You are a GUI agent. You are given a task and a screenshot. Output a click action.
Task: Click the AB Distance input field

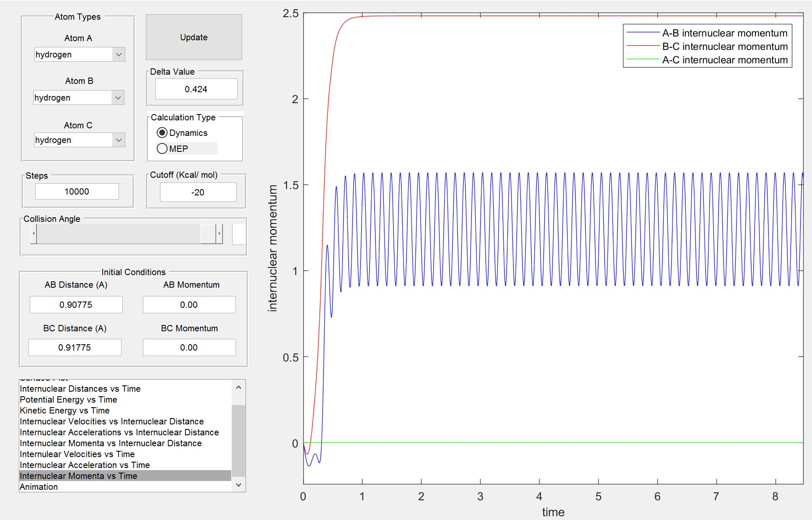tap(76, 305)
